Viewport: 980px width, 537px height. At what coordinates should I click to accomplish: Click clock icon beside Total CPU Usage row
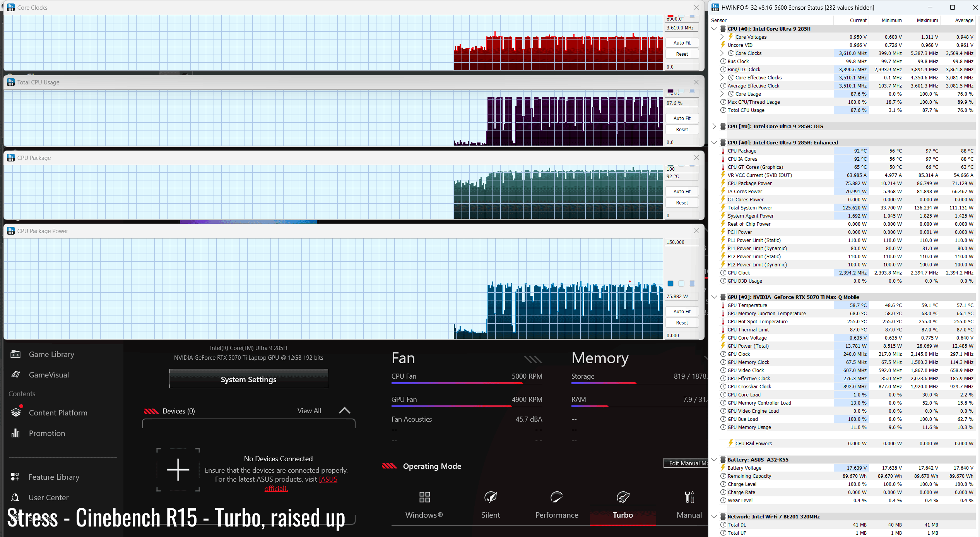[x=723, y=110]
